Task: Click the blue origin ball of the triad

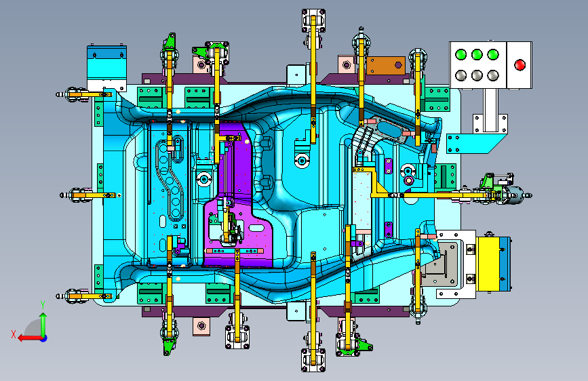Action: [44, 338]
